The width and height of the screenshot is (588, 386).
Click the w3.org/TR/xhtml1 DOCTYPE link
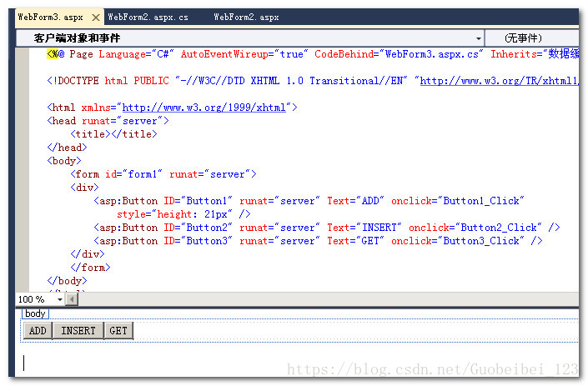(499, 81)
